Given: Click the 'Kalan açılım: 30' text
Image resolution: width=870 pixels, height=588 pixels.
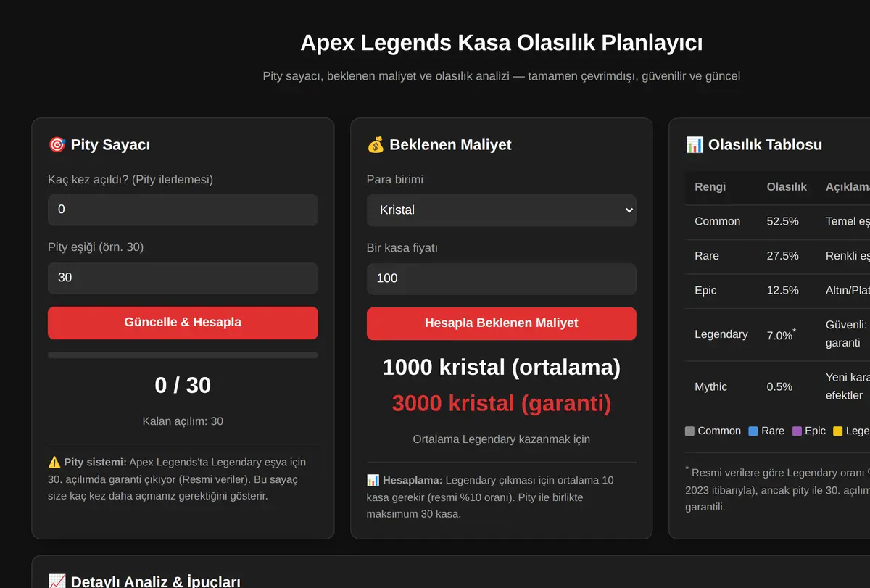Looking at the screenshot, I should (183, 421).
